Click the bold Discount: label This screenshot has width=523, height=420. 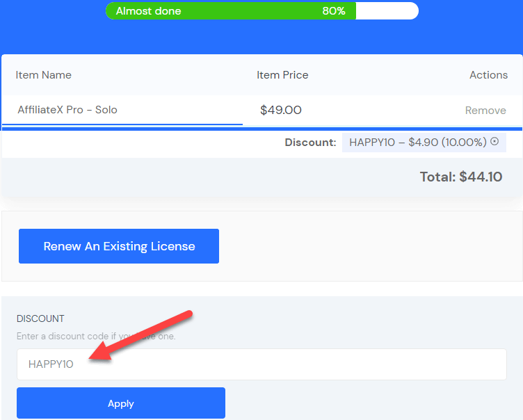click(310, 143)
